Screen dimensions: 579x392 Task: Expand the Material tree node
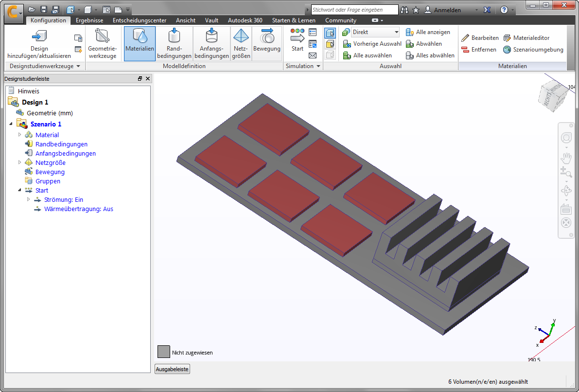tap(20, 135)
